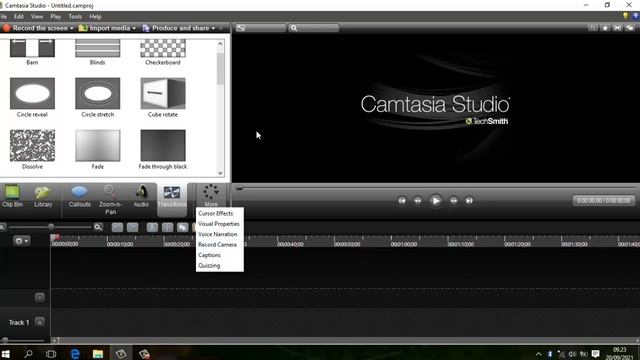This screenshot has width=640, height=360.
Task: Open the Audio tab
Action: click(x=141, y=196)
